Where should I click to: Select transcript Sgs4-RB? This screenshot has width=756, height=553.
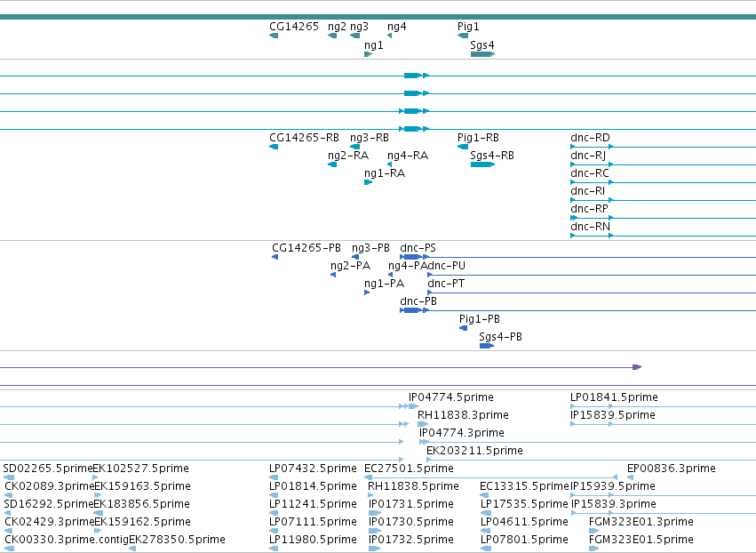(x=492, y=156)
